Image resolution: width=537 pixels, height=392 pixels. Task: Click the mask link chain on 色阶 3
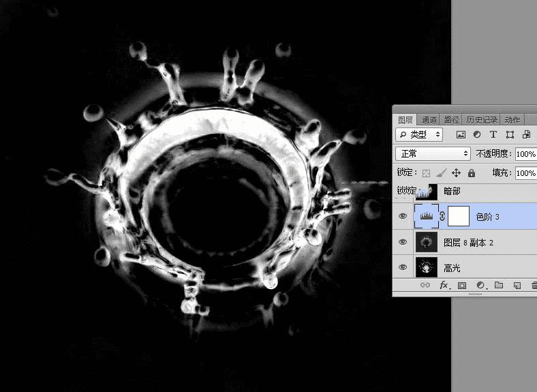pos(442,217)
